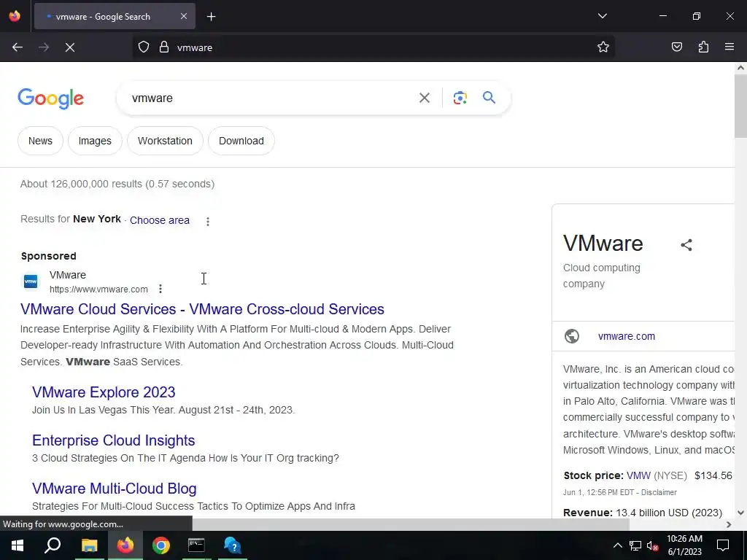Open the Save to Pocket button
This screenshot has height=560, width=747.
coord(676,47)
